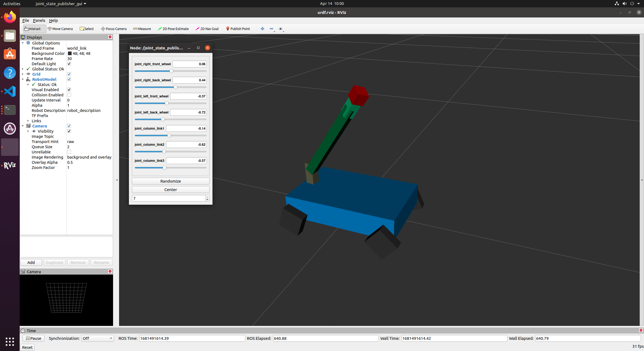Open Ubuntu Software from the dock
The image size is (644, 351).
click(10, 54)
